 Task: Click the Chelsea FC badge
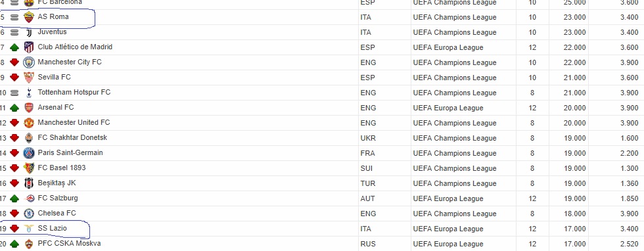[x=29, y=214]
